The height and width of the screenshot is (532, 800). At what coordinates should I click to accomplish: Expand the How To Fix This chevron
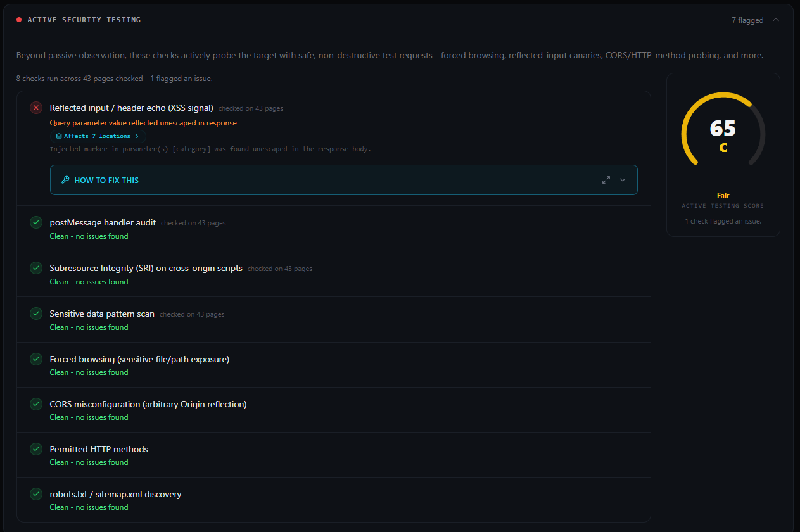[623, 180]
